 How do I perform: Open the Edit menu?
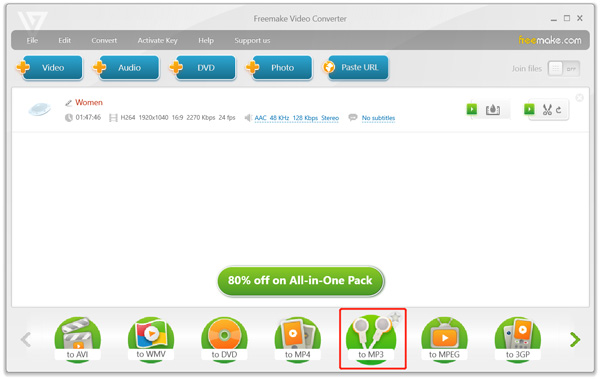coord(65,41)
